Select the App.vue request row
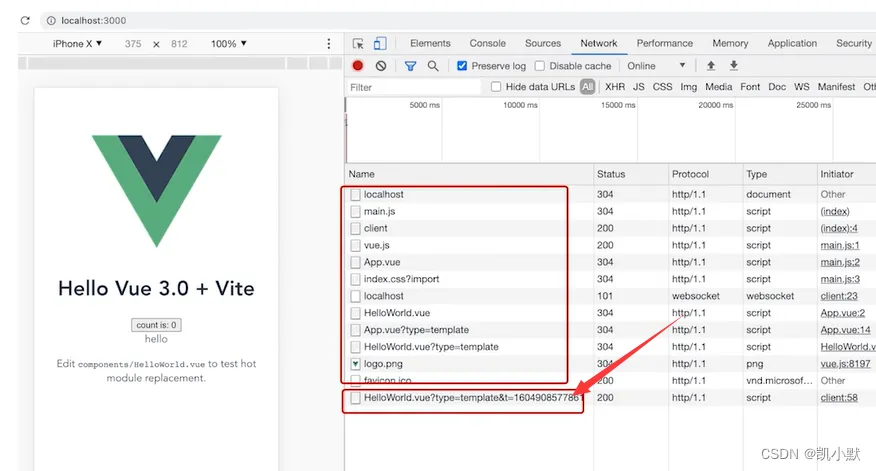 tap(610, 262)
